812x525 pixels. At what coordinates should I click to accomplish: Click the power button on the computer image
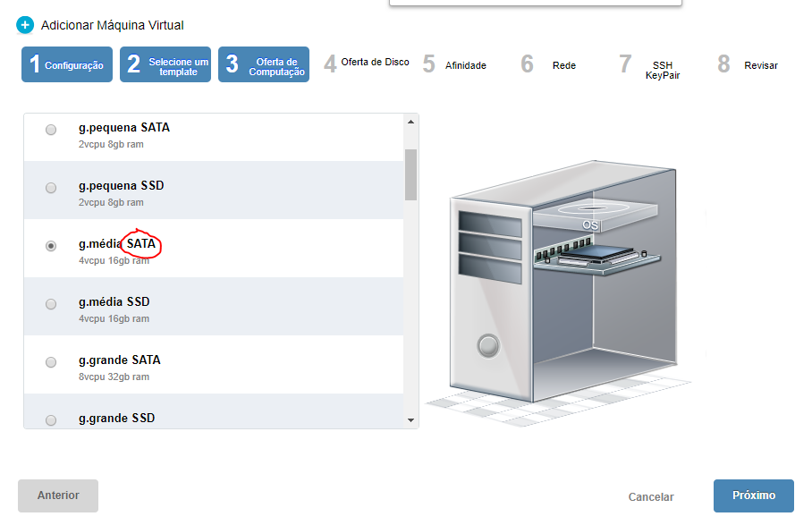pyautogui.click(x=487, y=344)
